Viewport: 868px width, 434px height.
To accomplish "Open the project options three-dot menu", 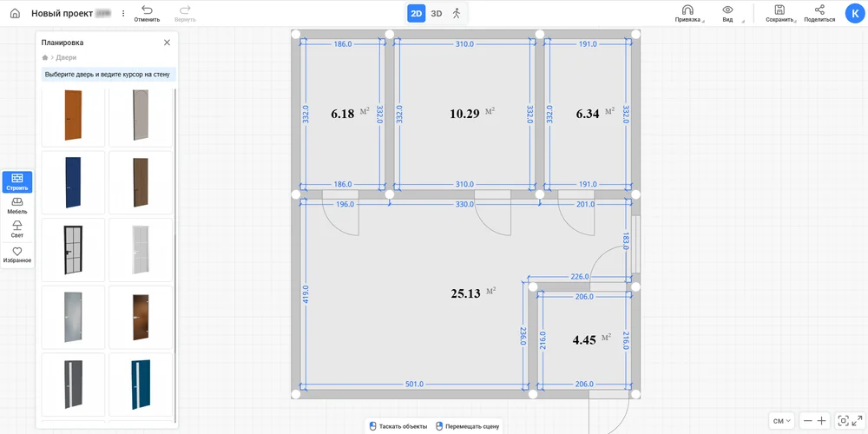I will 123,14.
